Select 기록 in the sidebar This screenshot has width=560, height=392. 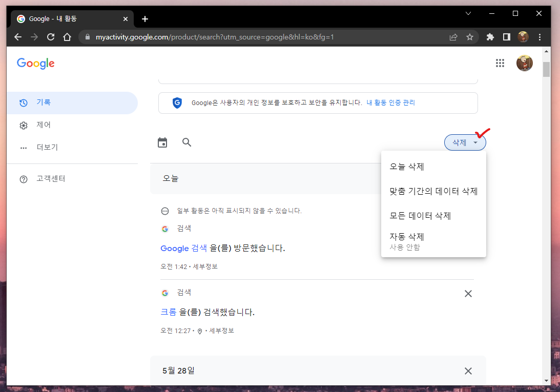[x=72, y=103]
